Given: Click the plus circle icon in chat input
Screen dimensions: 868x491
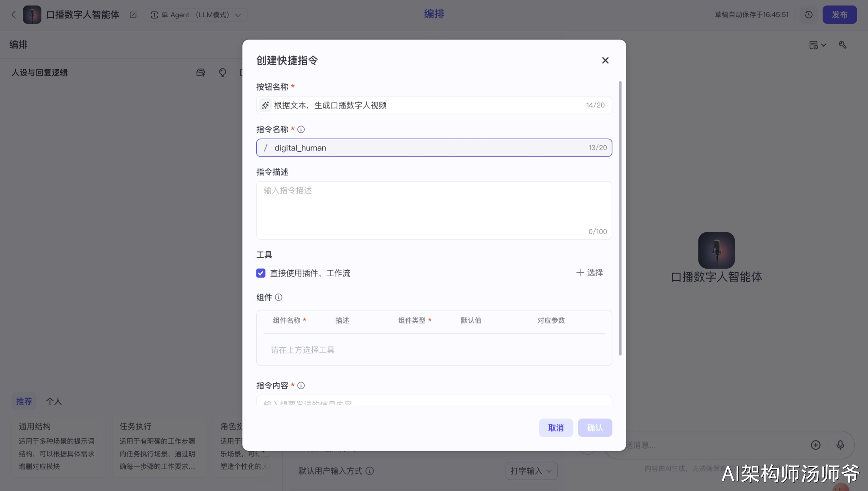Looking at the screenshot, I should [x=815, y=445].
